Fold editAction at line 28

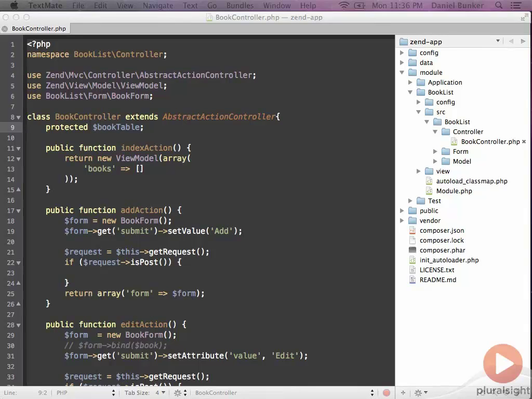pyautogui.click(x=18, y=325)
